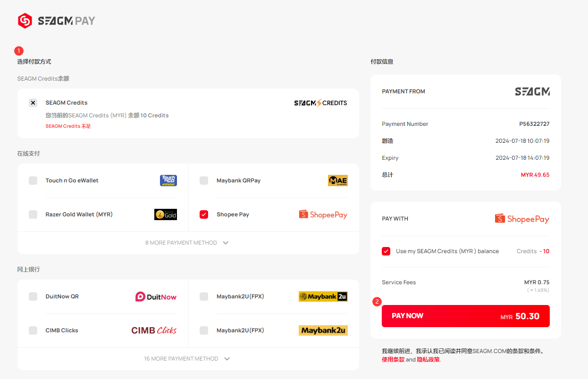The height and width of the screenshot is (379, 588).
Task: Click the DuitNow QR label
Action: (62, 297)
